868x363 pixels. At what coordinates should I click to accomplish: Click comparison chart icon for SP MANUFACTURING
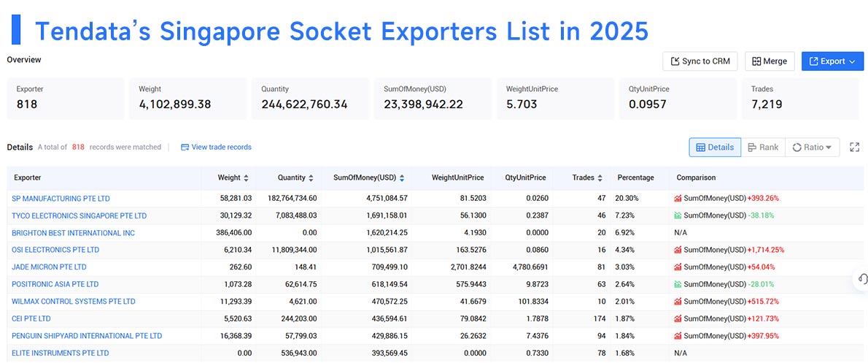678,199
